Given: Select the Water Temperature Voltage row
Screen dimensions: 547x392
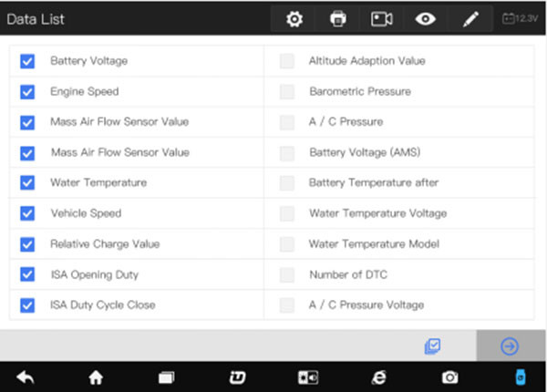Looking at the screenshot, I should [x=399, y=213].
